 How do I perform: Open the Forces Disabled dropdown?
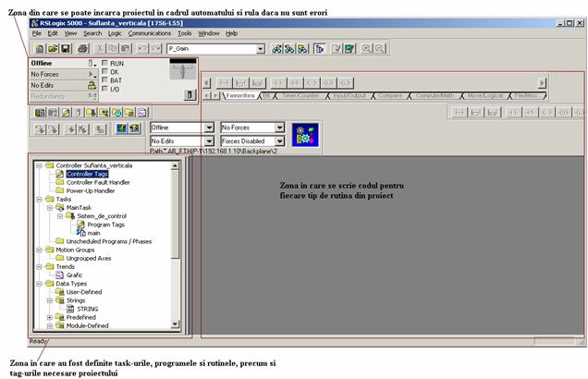click(x=280, y=141)
